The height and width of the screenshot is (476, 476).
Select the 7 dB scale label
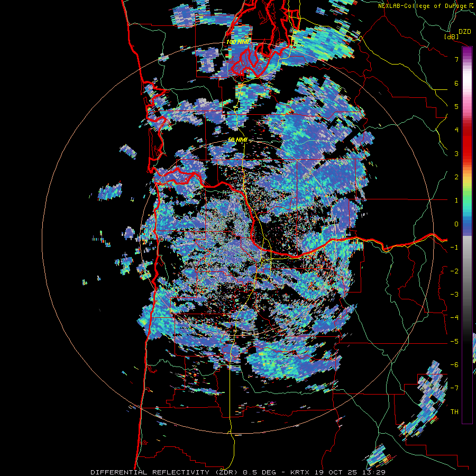pos(456,59)
